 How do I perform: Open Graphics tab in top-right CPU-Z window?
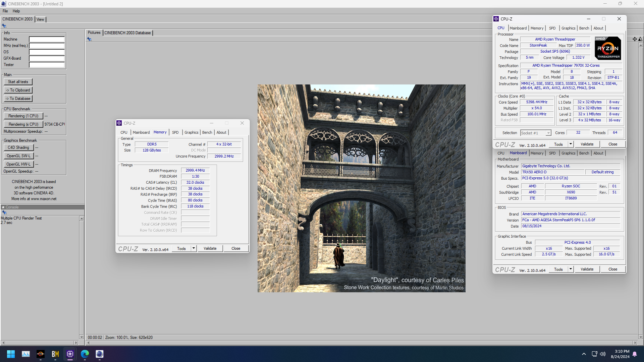568,28
